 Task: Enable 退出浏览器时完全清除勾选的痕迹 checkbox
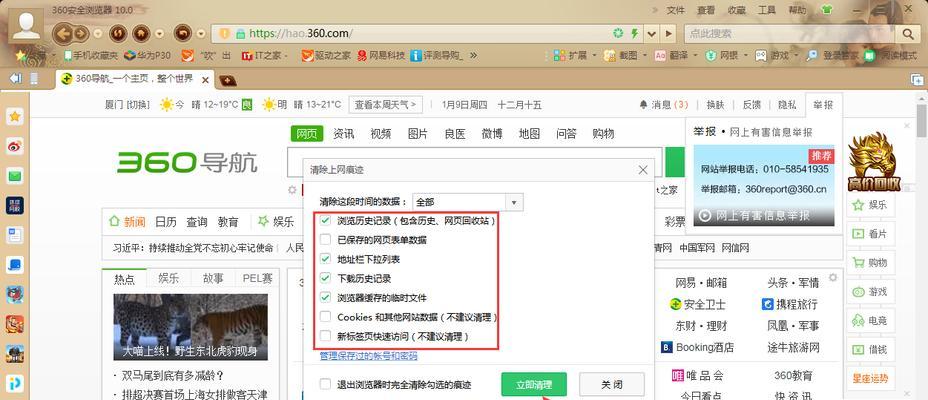[x=325, y=384]
